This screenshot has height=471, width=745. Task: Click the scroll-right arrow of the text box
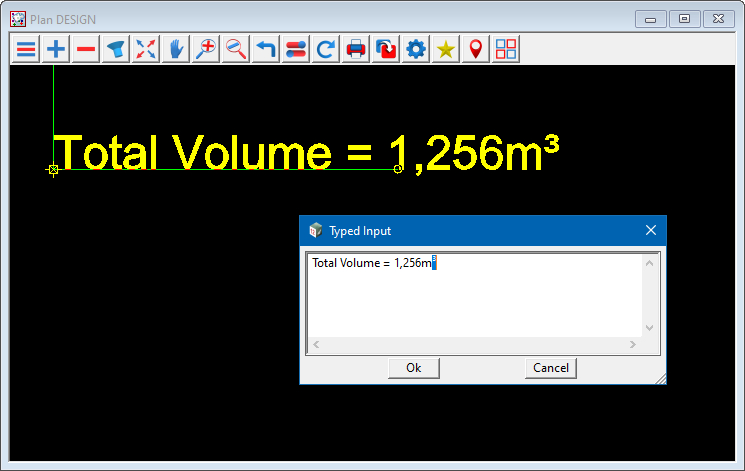point(633,345)
